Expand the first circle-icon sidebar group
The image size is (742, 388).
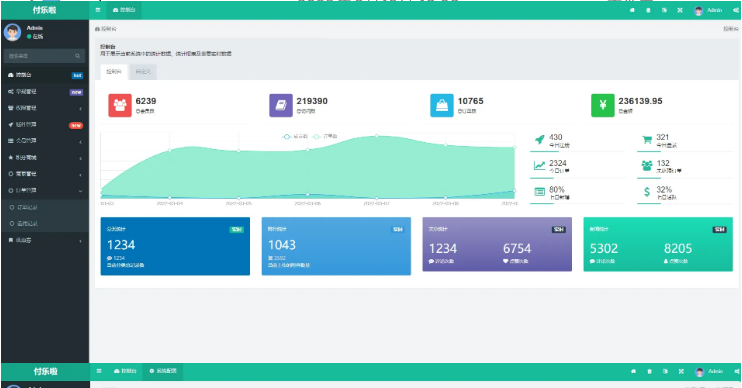44,174
